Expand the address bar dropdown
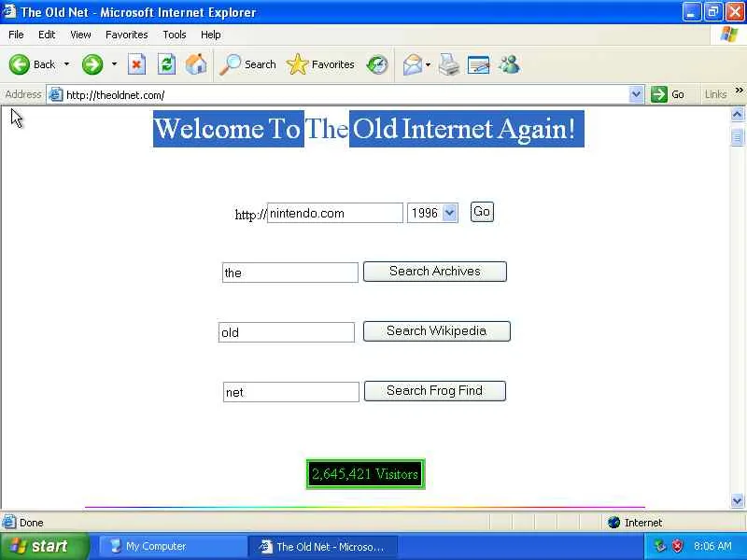The image size is (747, 560). click(x=636, y=94)
